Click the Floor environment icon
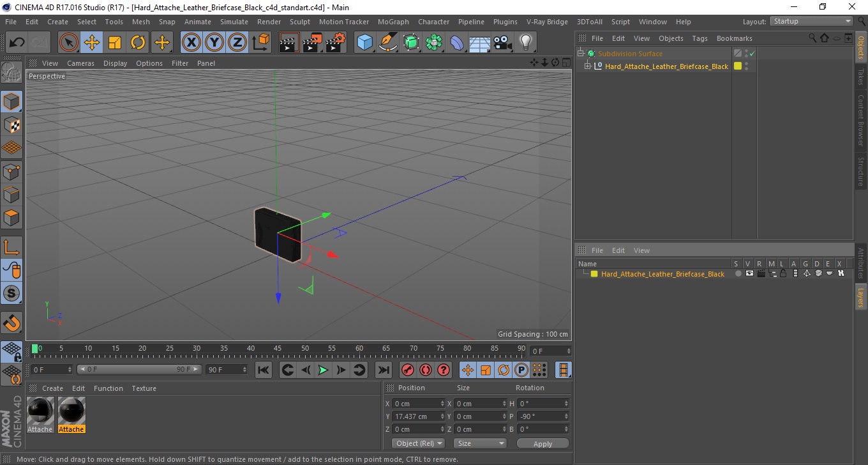 pos(479,43)
